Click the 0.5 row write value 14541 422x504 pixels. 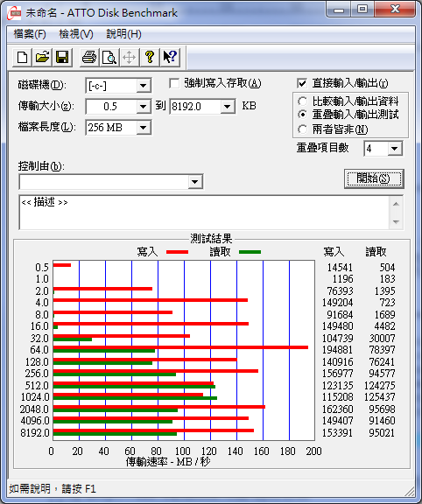coord(340,268)
